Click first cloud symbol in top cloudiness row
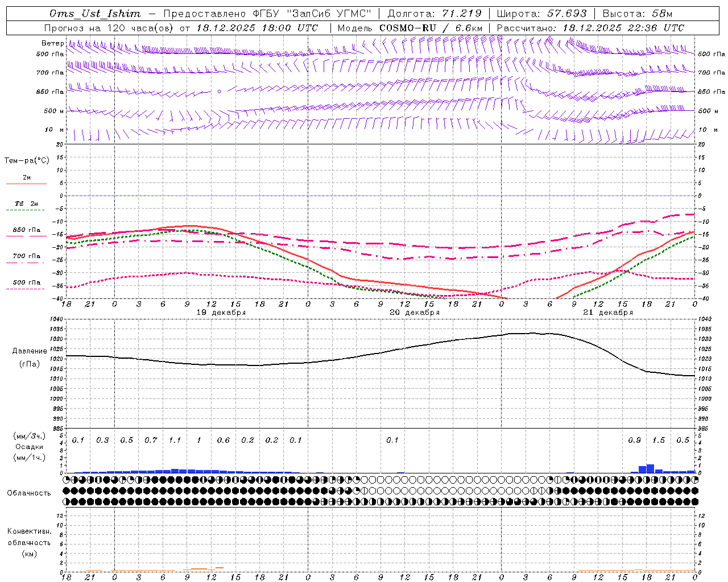This screenshot has width=728, height=582. [x=67, y=480]
